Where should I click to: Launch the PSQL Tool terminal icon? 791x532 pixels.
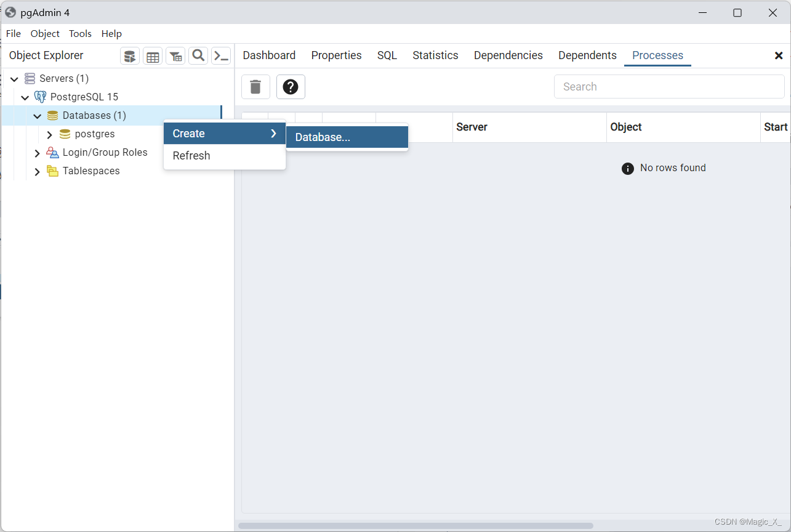221,56
